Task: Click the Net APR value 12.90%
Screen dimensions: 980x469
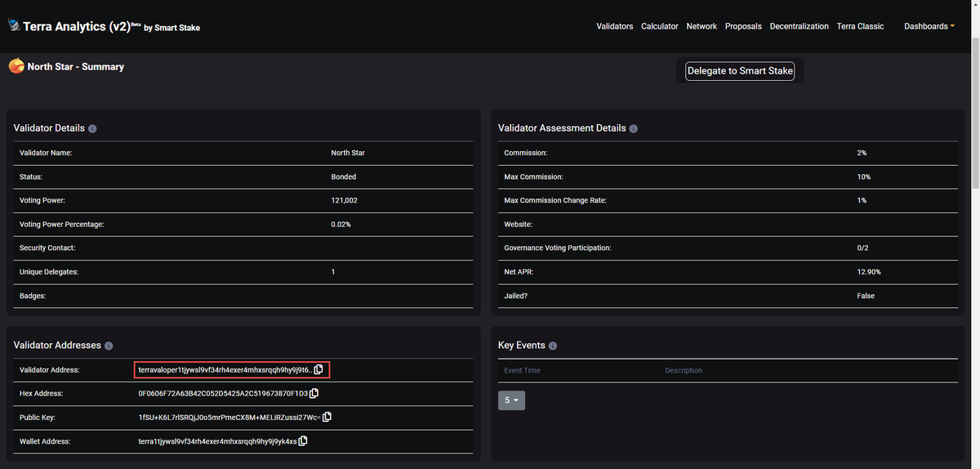Action: [x=869, y=272]
